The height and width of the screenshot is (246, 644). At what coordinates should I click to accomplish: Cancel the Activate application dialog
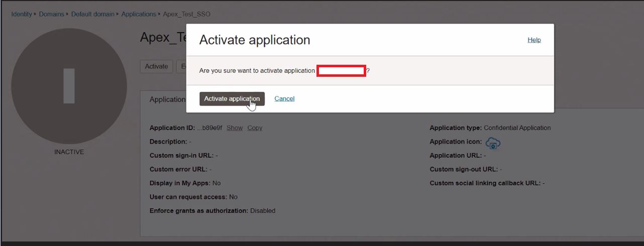point(284,99)
